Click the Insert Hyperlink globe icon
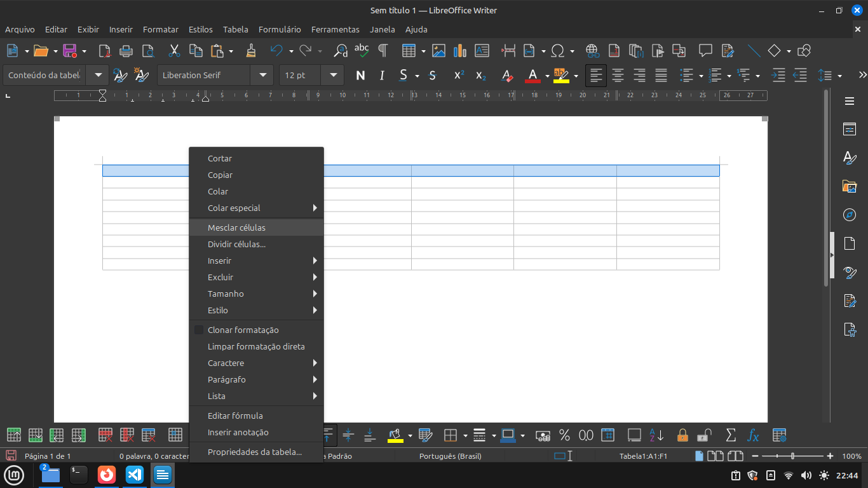 pyautogui.click(x=592, y=51)
